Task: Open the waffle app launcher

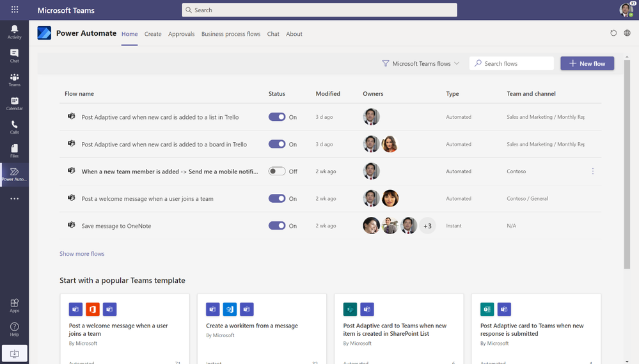Action: (x=15, y=10)
